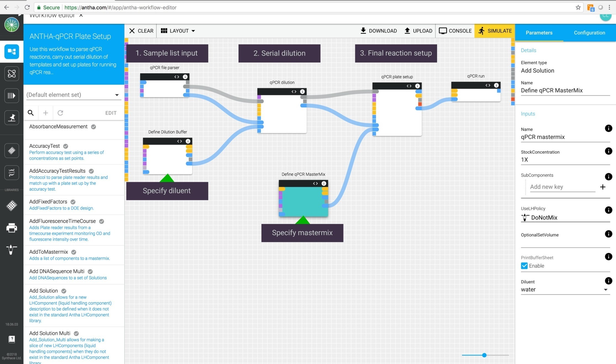Viewport: 616px width, 364px height.
Task: Toggle the checkmark next to AccuracyTest
Action: [x=66, y=146]
